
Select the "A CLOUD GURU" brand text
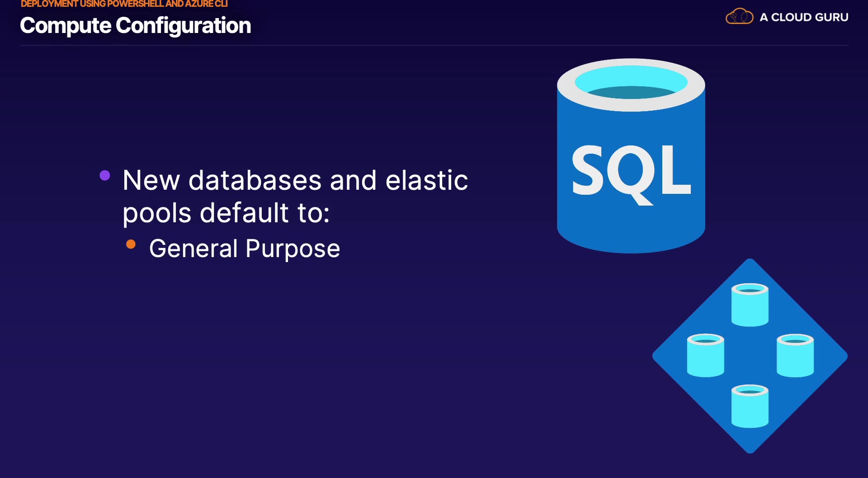pyautogui.click(x=804, y=17)
